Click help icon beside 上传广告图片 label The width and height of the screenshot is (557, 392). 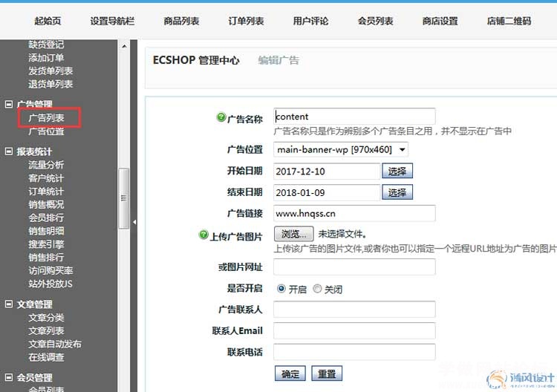(x=203, y=235)
